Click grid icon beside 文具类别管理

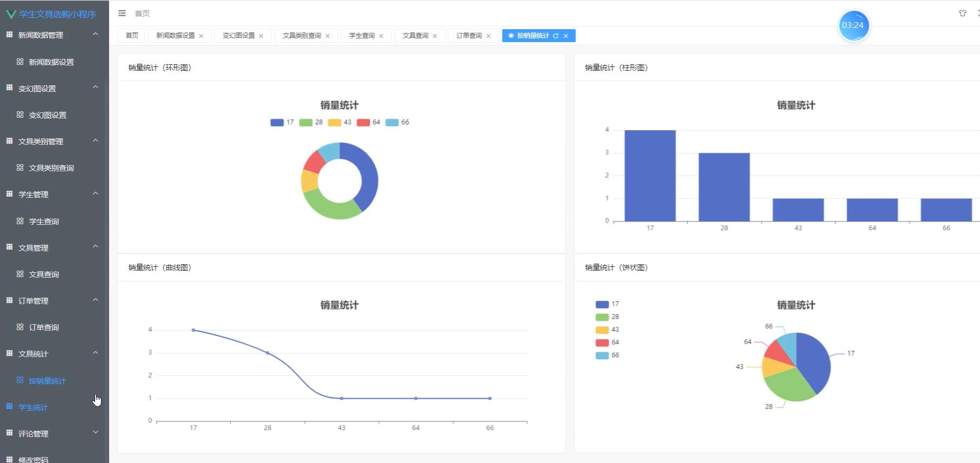coord(9,141)
